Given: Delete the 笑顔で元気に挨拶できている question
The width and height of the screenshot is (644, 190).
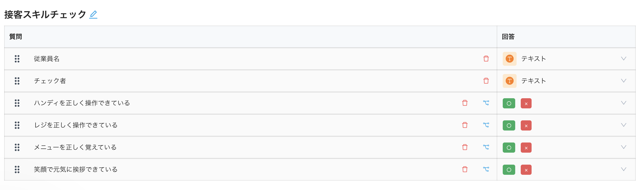Looking at the screenshot, I should coord(464,169).
